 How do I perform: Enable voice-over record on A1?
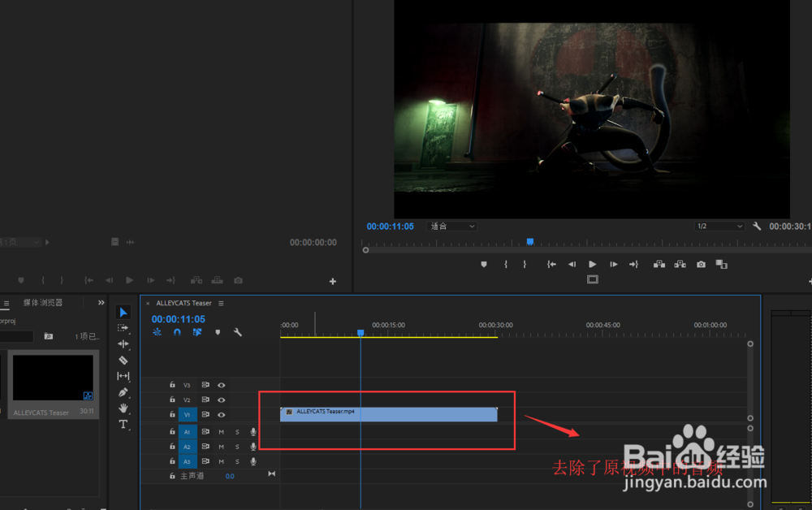coord(253,432)
